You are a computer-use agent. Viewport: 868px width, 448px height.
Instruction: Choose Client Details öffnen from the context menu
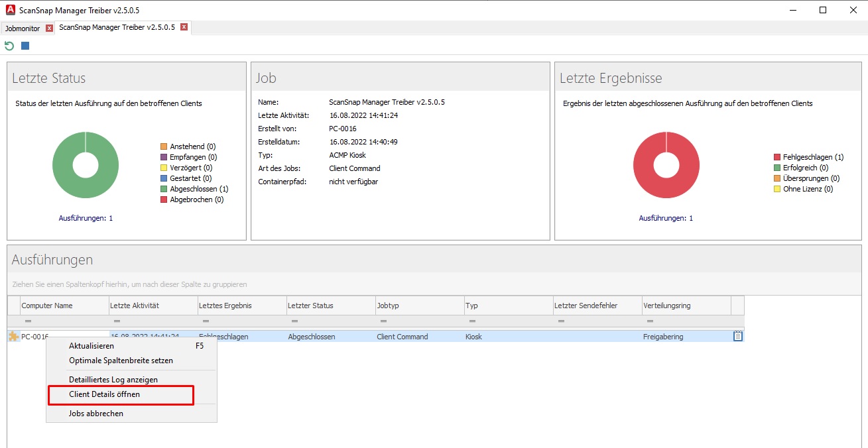pos(104,394)
